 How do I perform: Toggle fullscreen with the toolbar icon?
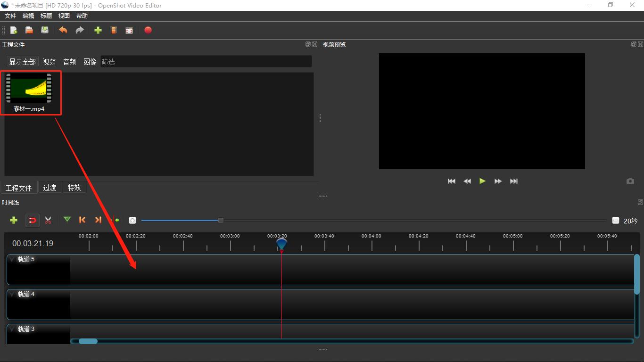click(129, 30)
